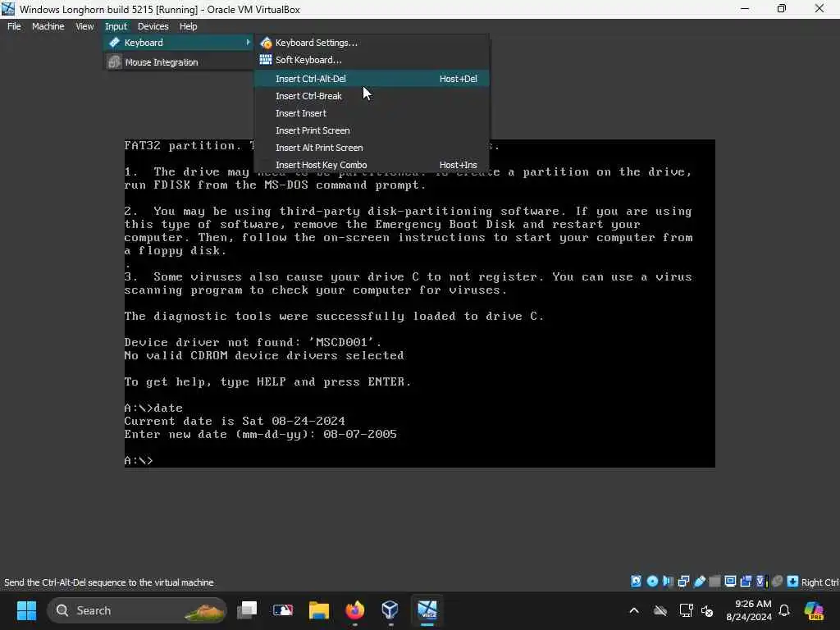
Task: Click the USB device indicator icon
Action: point(699,582)
